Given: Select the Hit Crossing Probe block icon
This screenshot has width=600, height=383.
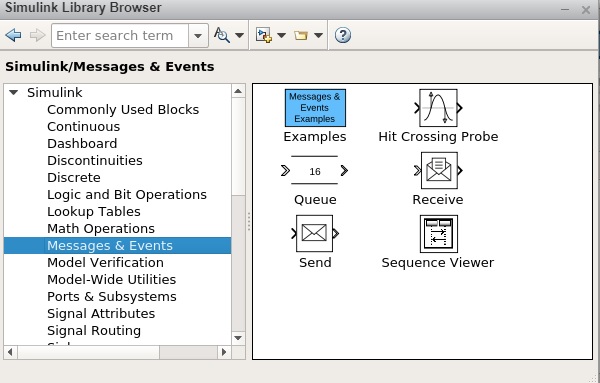Looking at the screenshot, I should [x=438, y=108].
